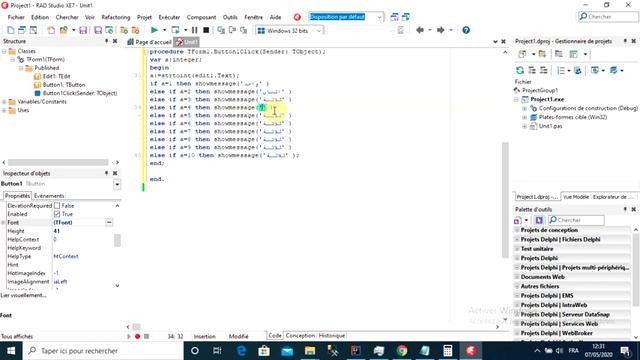Switch to the Conception tab
This screenshot has width=640, height=360.
(x=300, y=336)
